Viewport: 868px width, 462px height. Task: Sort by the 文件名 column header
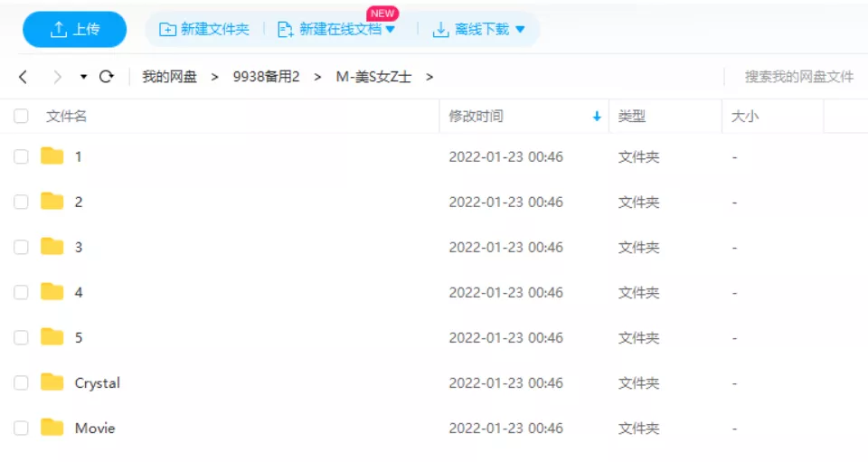click(67, 117)
